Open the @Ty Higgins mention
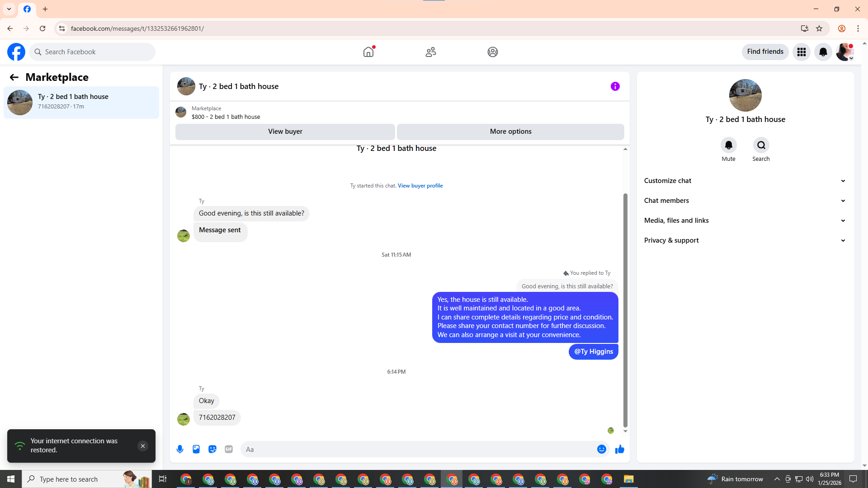Viewport: 868px width, 488px height. tap(594, 352)
